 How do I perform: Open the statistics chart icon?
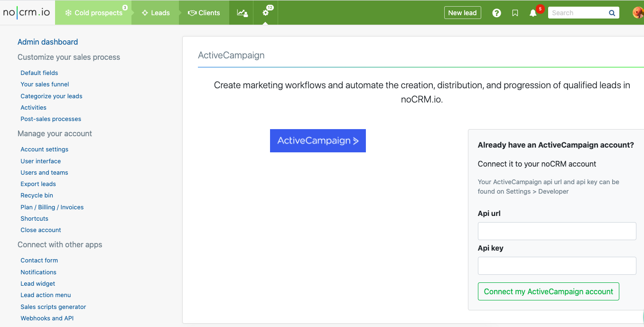click(242, 13)
